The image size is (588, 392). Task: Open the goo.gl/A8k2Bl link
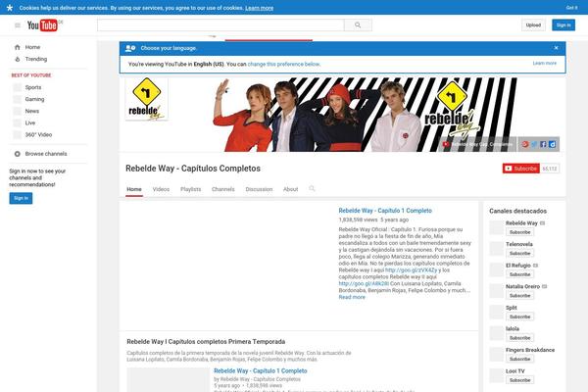[x=364, y=283]
